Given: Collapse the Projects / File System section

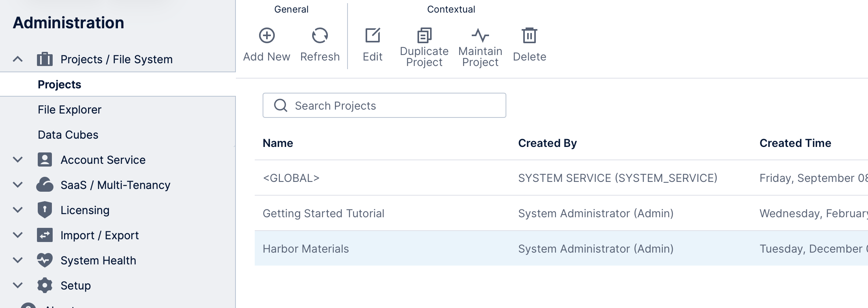Looking at the screenshot, I should coord(18,59).
